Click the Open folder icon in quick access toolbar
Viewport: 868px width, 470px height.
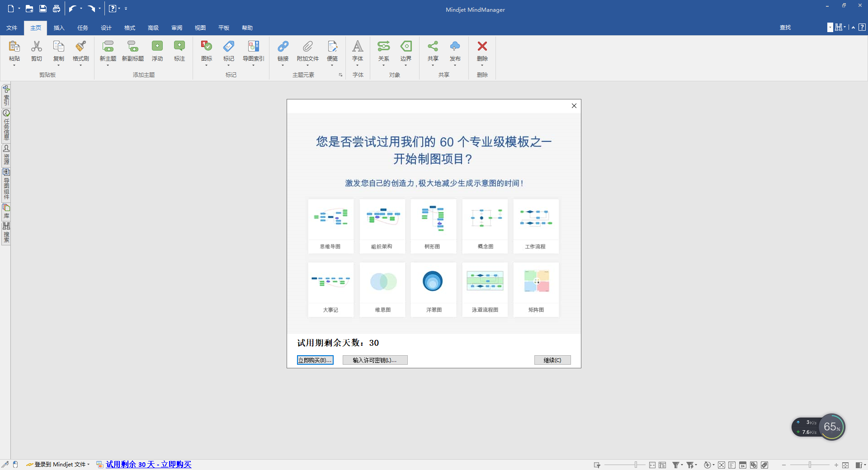pyautogui.click(x=29, y=9)
